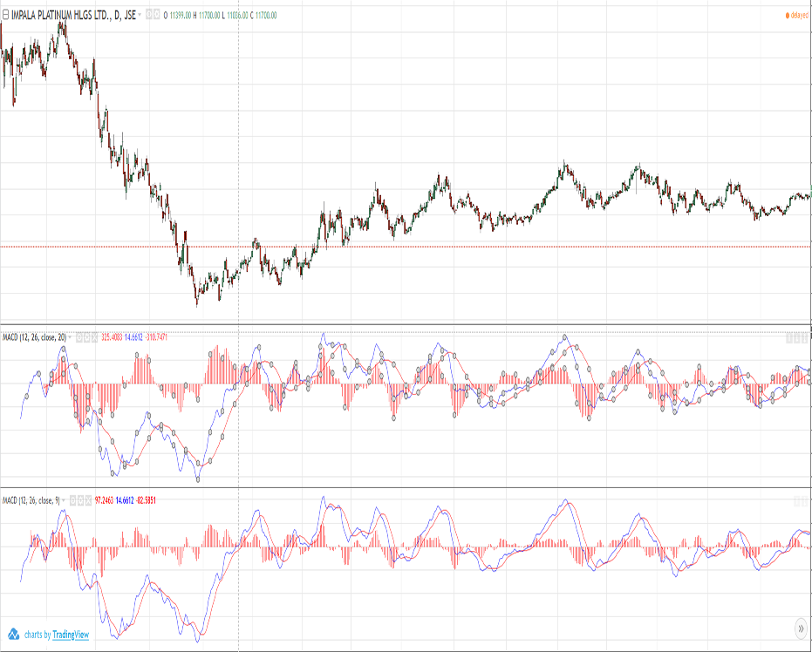The height and width of the screenshot is (652, 812).
Task: Click the MACD (12, 26, close, 9) label
Action: (x=31, y=500)
